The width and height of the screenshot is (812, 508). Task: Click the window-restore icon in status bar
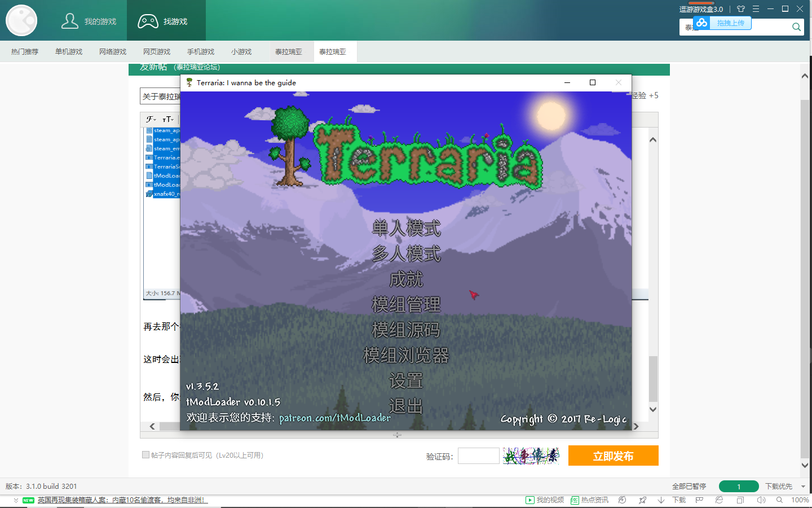point(740,500)
